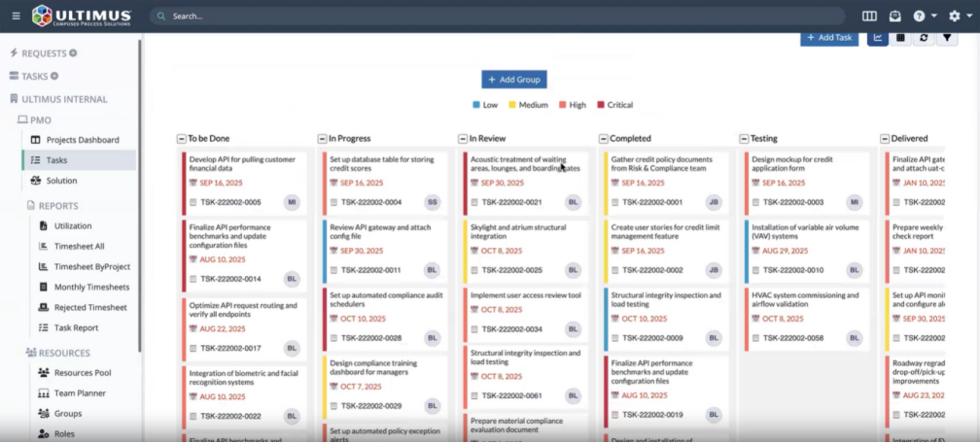The width and height of the screenshot is (980, 443).
Task: Click into the Search field
Action: click(497, 16)
